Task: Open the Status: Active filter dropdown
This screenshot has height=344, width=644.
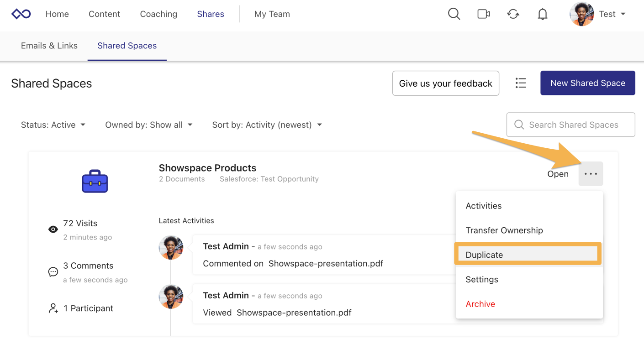Action: (x=53, y=125)
